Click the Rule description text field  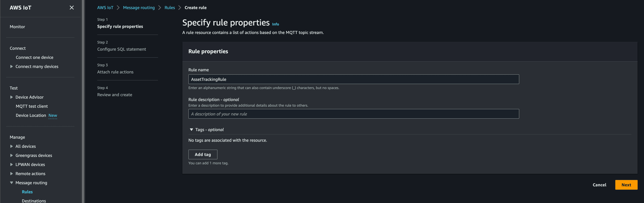pyautogui.click(x=354, y=114)
